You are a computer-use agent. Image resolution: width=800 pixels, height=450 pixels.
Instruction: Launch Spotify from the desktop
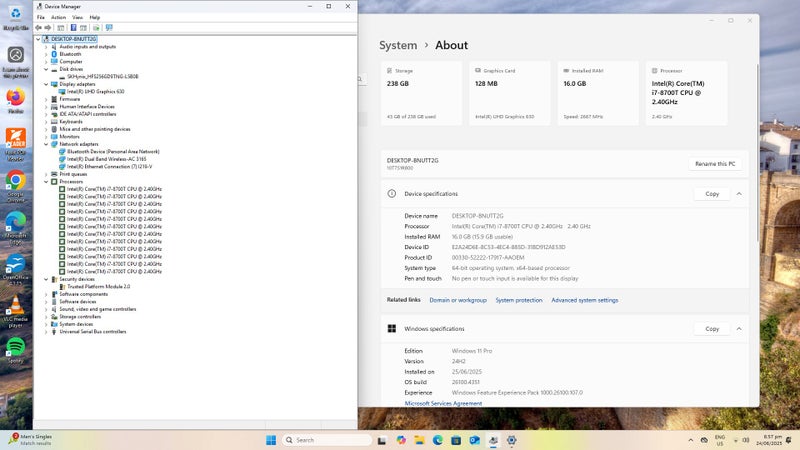pos(16,349)
